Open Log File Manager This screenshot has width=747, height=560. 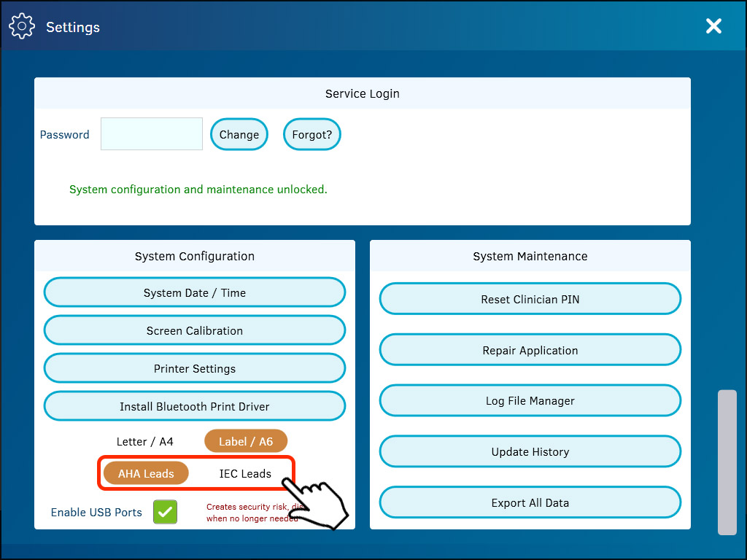[x=530, y=401]
